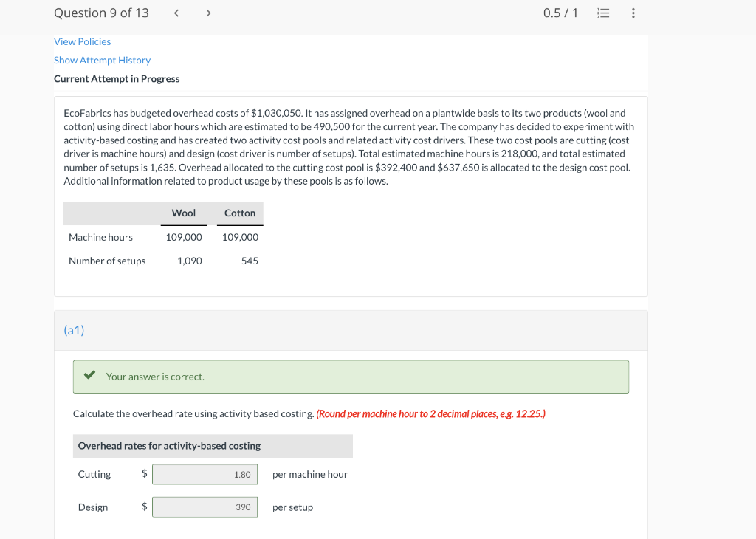The image size is (756, 539).
Task: Click Wool machine hours value 109,000
Action: pos(184,237)
